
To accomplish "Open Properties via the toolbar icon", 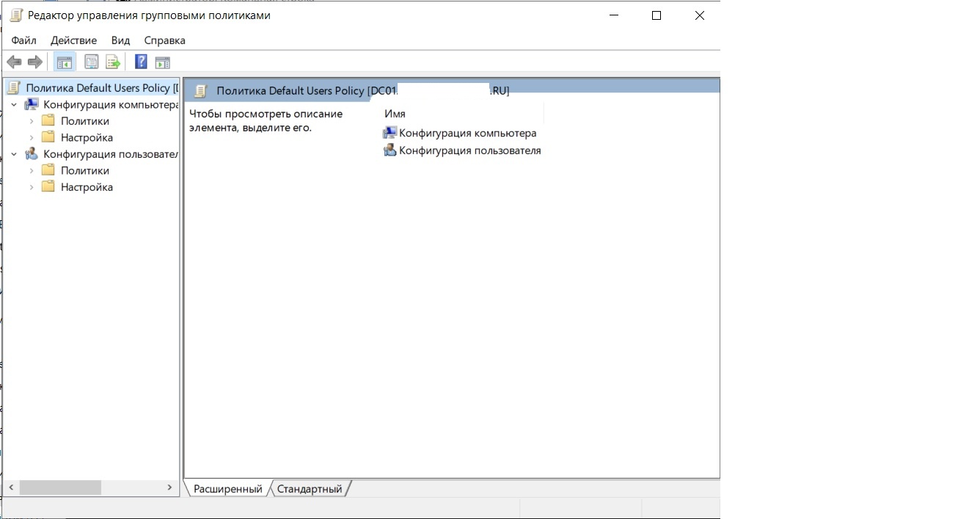I will point(92,62).
